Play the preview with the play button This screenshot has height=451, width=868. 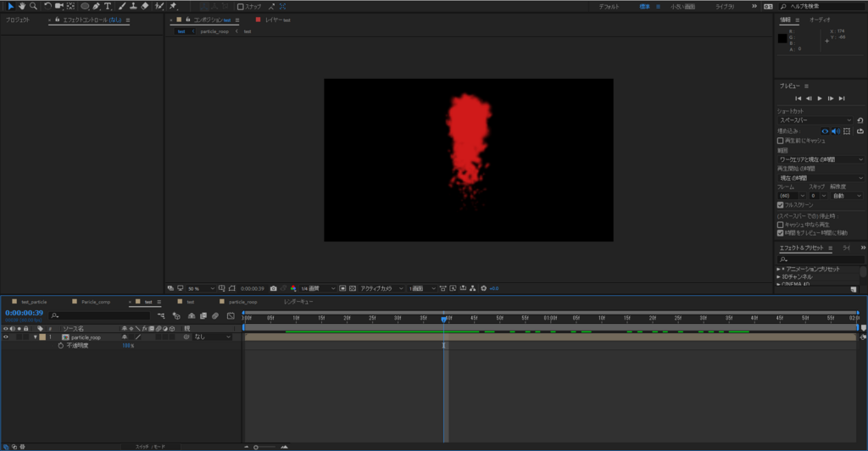coord(820,98)
